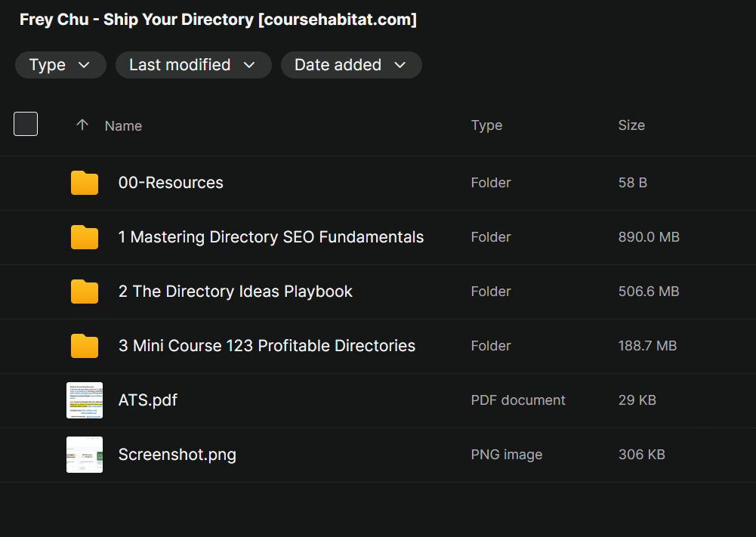Viewport: 756px width, 537px height.
Task: Select the ATS.pdf file name
Action: pyautogui.click(x=148, y=400)
